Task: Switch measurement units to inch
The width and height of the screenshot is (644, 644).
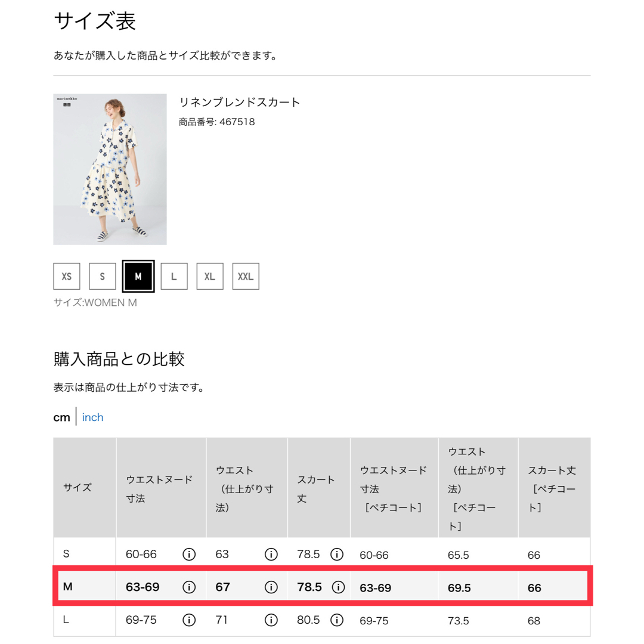Action: tap(93, 417)
